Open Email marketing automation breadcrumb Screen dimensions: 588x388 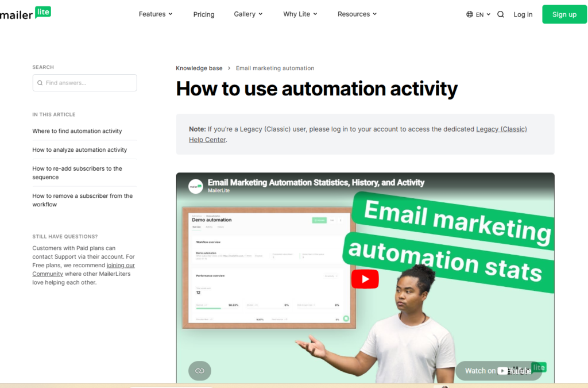point(275,68)
